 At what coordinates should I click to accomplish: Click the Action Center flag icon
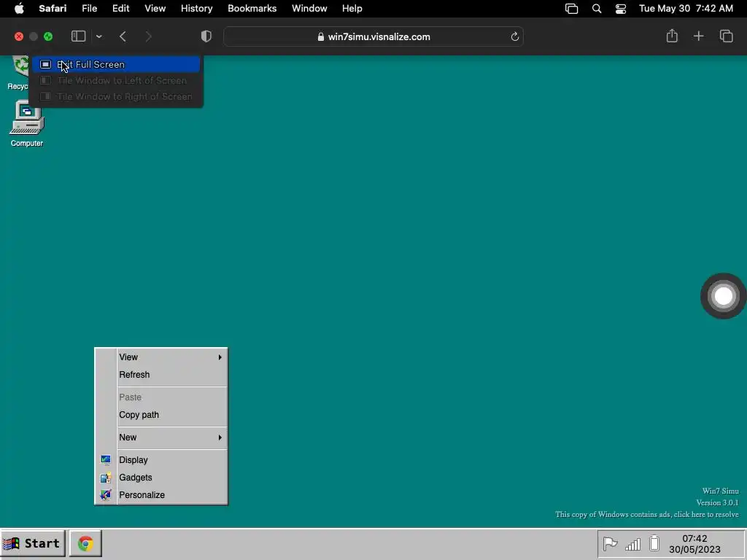point(610,543)
